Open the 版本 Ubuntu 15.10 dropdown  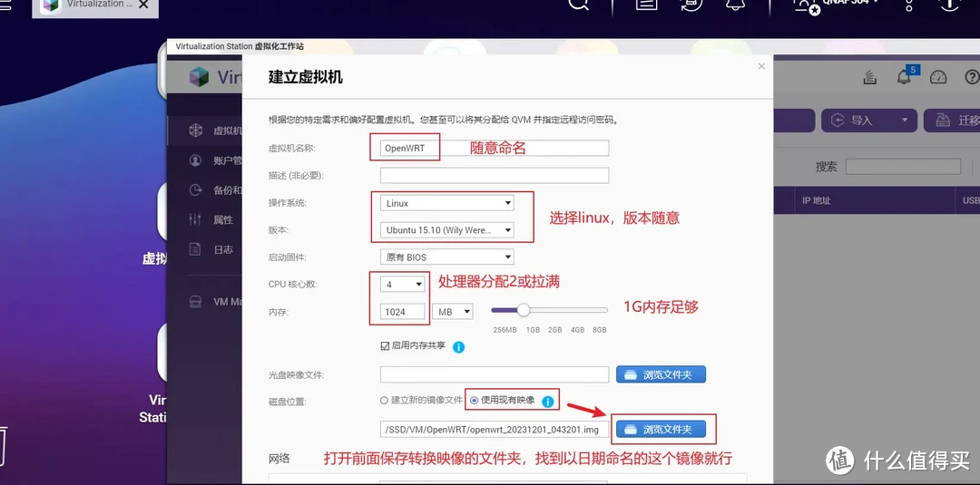(446, 230)
